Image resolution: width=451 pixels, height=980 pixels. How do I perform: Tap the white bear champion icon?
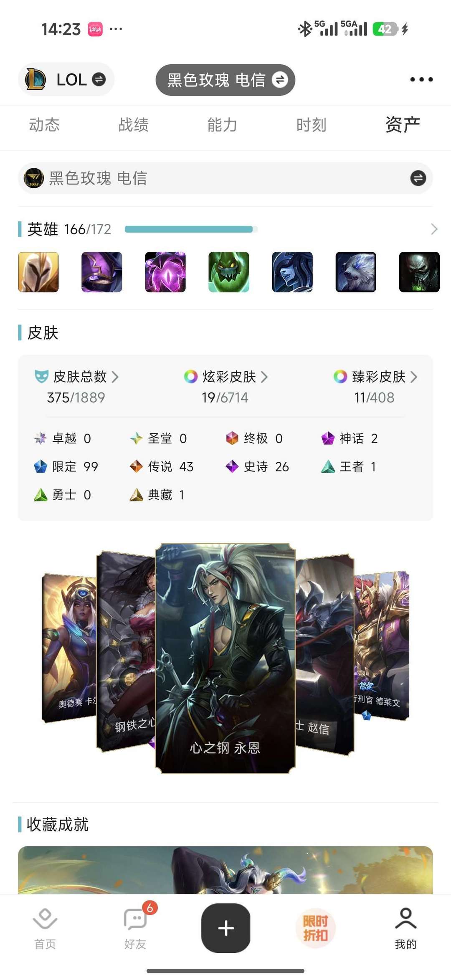356,272
